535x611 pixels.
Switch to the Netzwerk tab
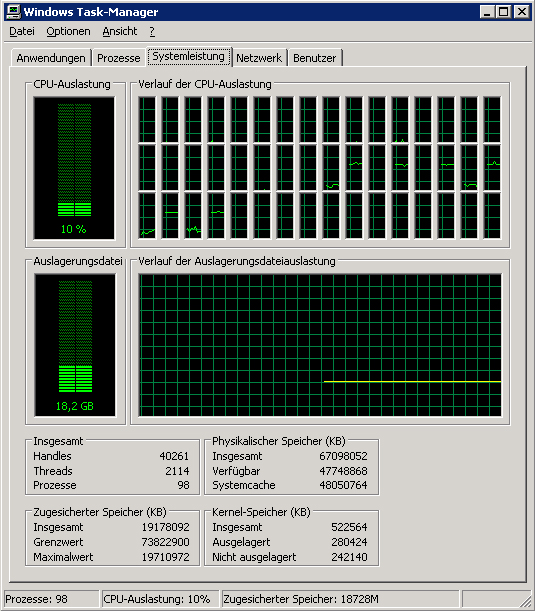[259, 58]
